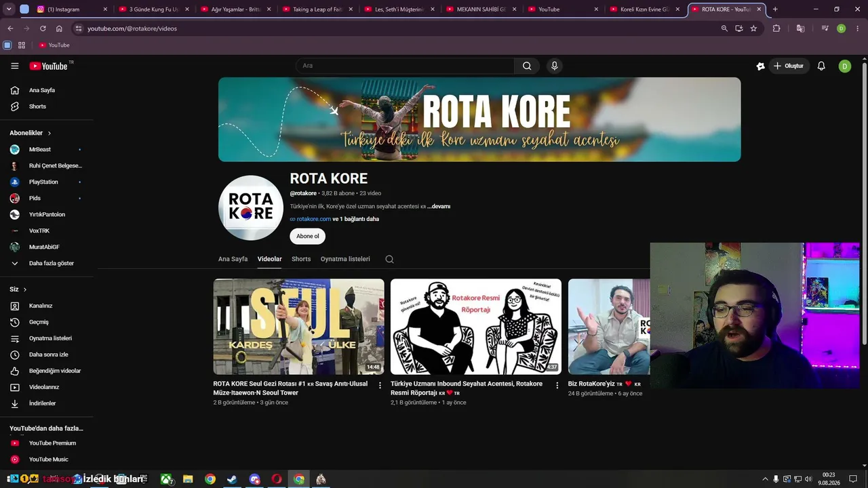868x488 pixels.
Task: Reload the page with the browser refresh icon
Action: 43,28
